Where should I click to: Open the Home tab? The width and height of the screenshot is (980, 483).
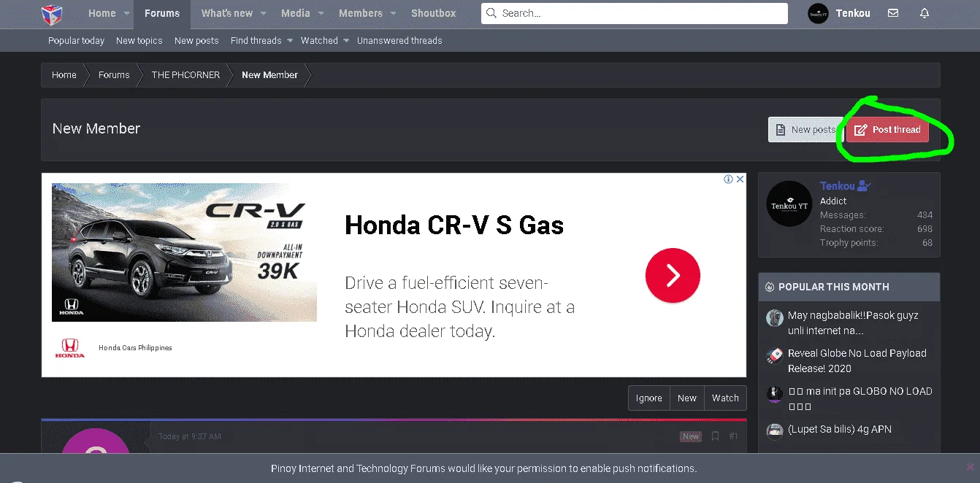pyautogui.click(x=102, y=13)
